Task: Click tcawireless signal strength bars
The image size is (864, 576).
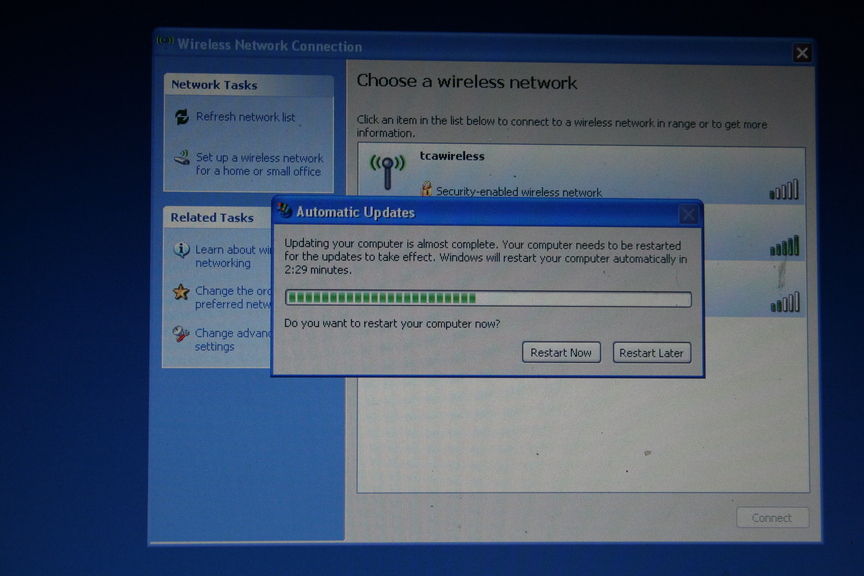Action: (x=784, y=190)
